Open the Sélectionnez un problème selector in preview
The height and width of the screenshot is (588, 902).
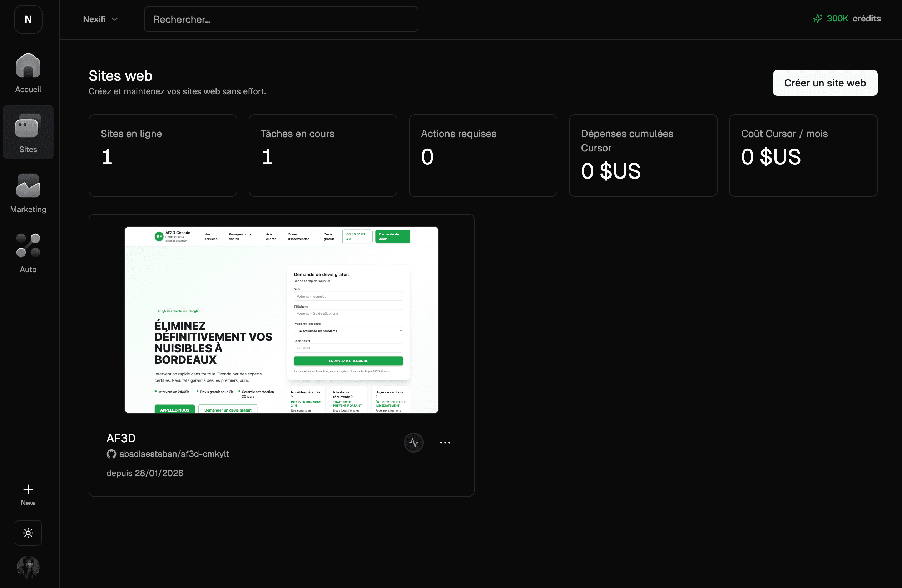pyautogui.click(x=348, y=331)
